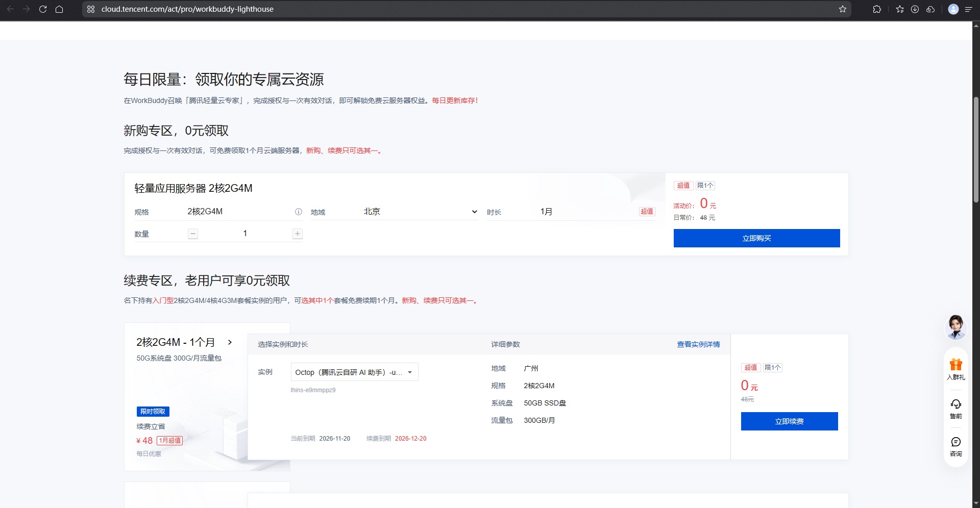Screen dimensions: 980x508
Task: Increase quantity with the plus button
Action: (x=298, y=234)
